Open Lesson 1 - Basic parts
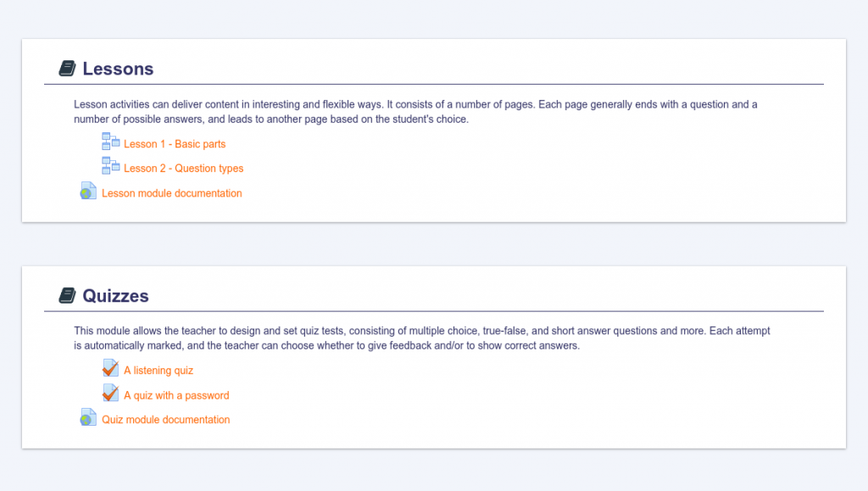Screen dimensions: 868x491 click(175, 144)
